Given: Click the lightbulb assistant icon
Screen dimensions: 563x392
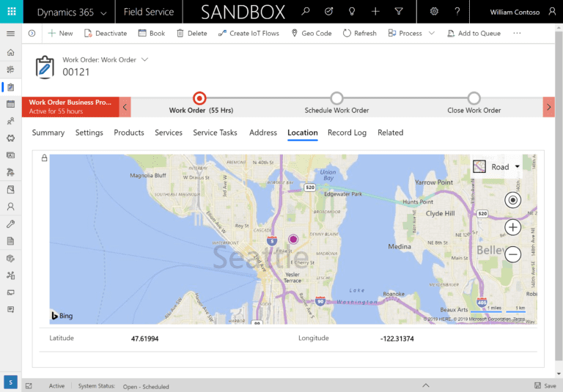Looking at the screenshot, I should [x=352, y=12].
